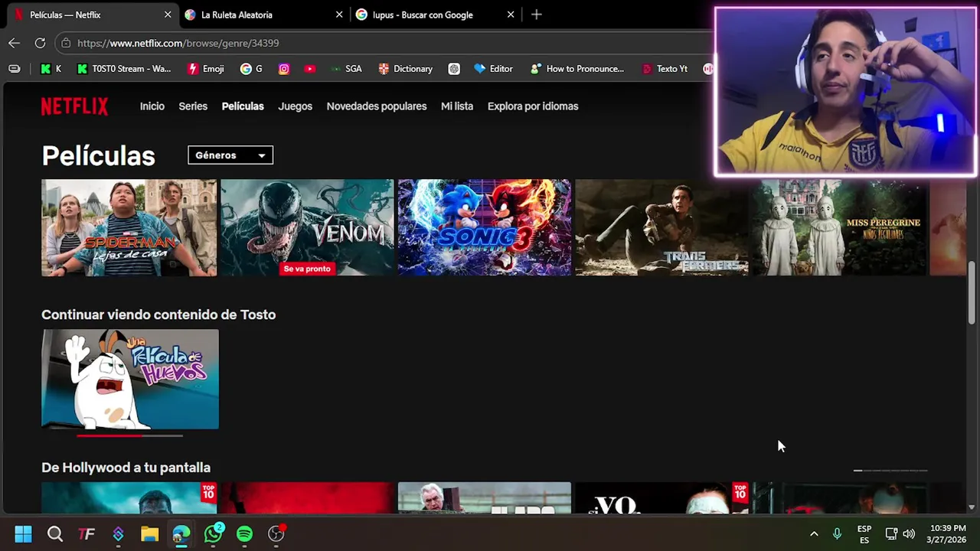Open WhatsApp from the taskbar
Screen dimensions: 980x551
213,533
